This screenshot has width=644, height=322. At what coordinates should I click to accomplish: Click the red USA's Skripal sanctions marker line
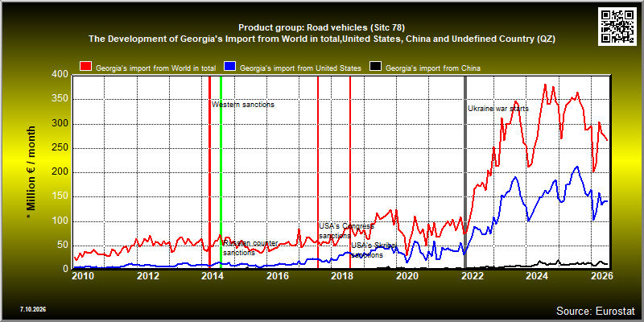coord(350,172)
